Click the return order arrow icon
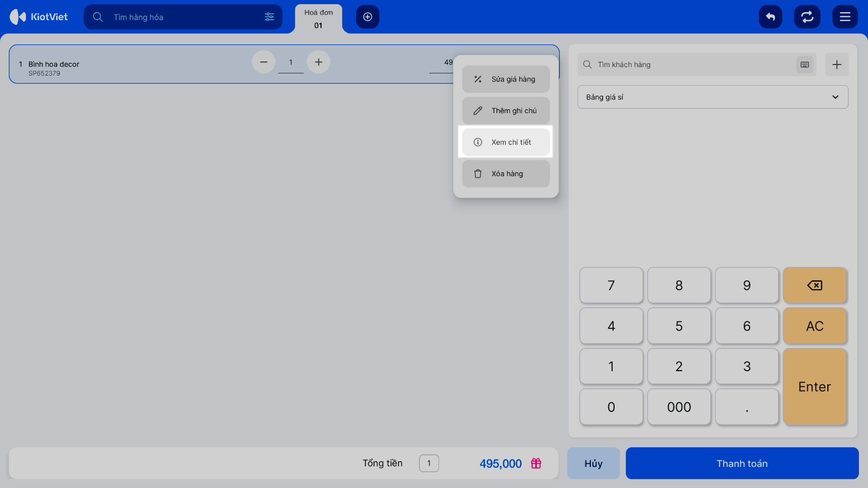868x488 pixels. click(770, 17)
